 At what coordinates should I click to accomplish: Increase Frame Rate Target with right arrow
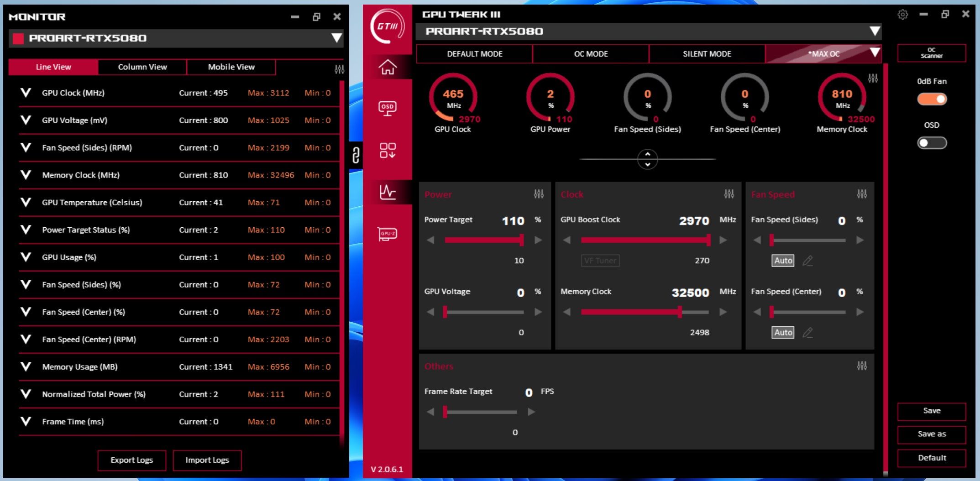click(x=531, y=412)
